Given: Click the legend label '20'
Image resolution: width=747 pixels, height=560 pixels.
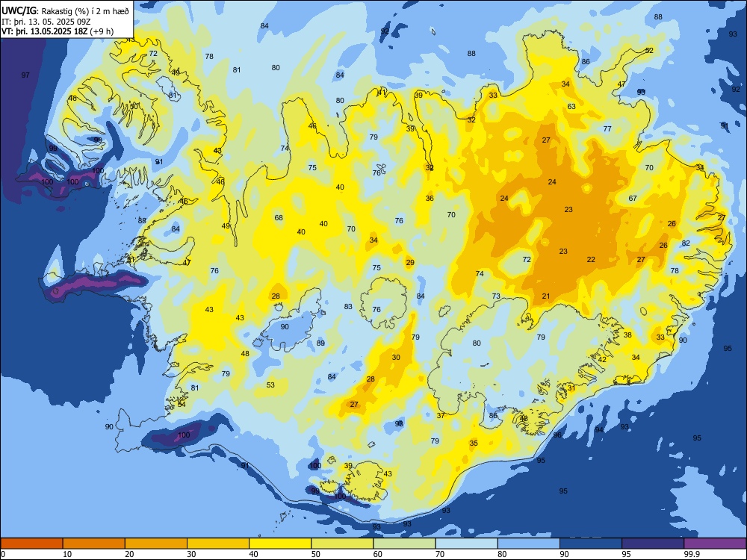Looking at the screenshot, I should (129, 554).
